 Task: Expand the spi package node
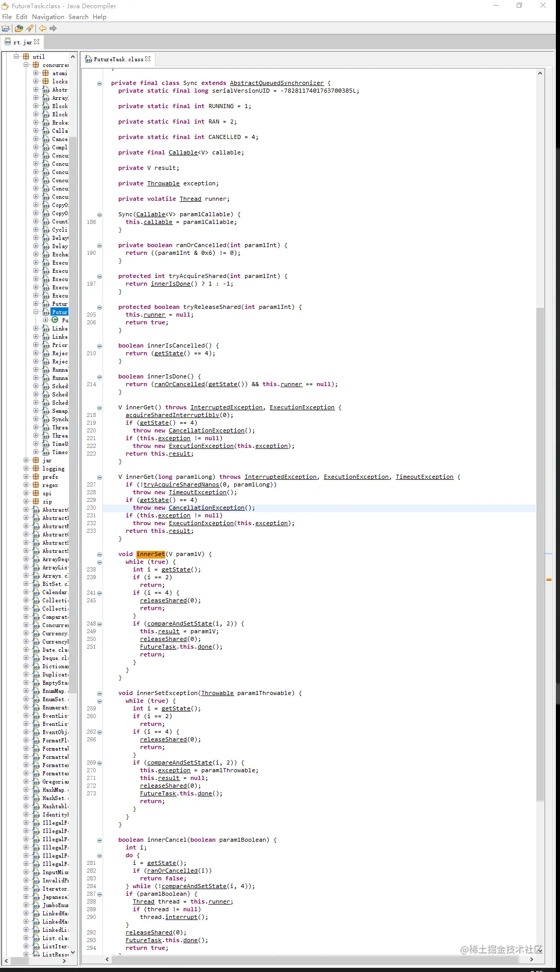[x=26, y=493]
